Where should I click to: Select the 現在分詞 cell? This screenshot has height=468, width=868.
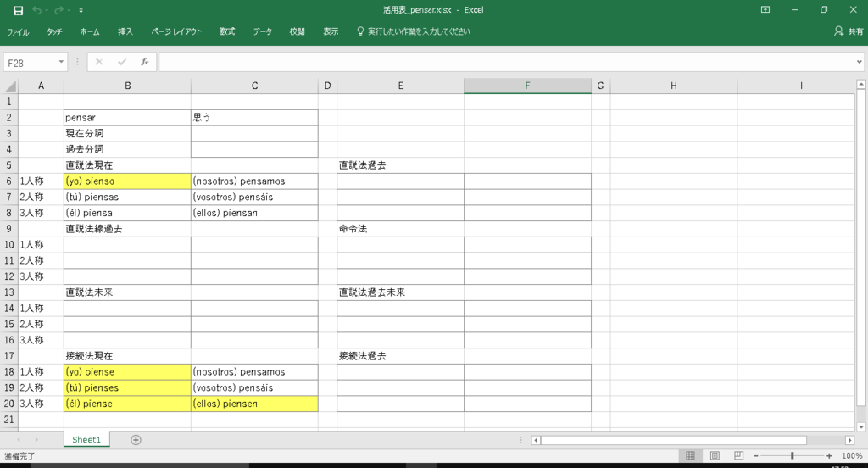(127, 133)
